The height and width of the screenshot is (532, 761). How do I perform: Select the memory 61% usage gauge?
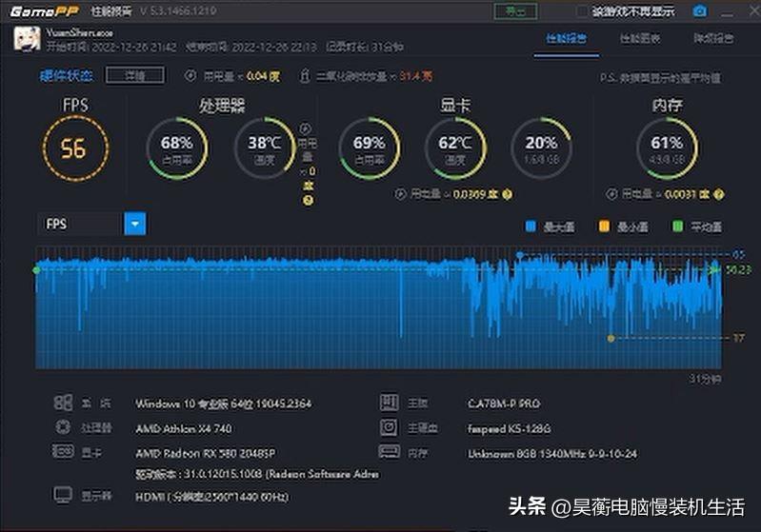[x=667, y=148]
